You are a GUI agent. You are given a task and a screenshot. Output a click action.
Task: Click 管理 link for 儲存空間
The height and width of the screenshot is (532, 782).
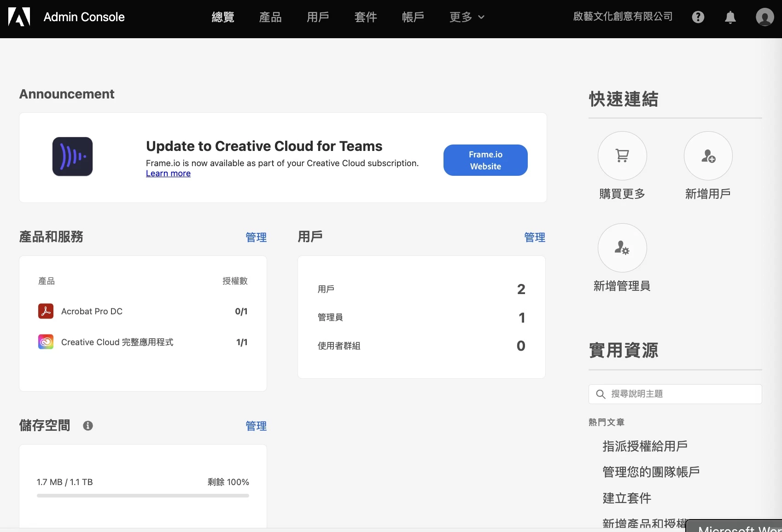(x=256, y=426)
